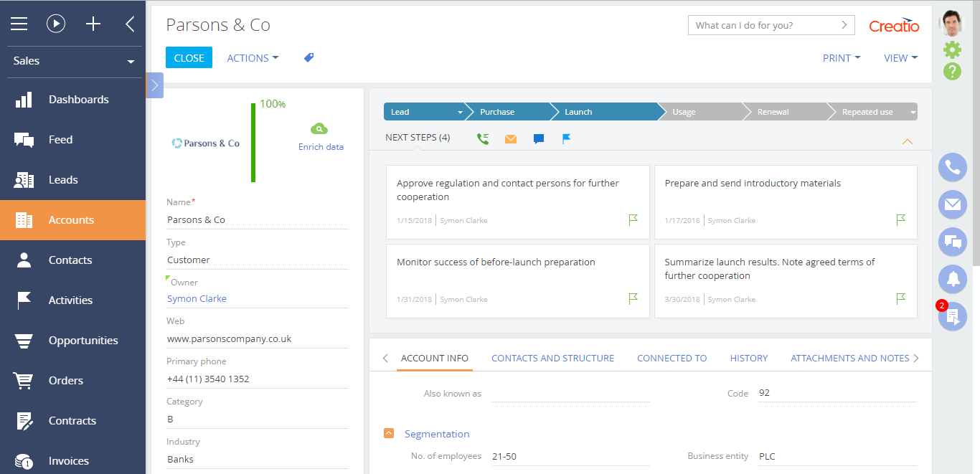The height and width of the screenshot is (474, 980).
Task: Go to Activities section
Action: (73, 300)
